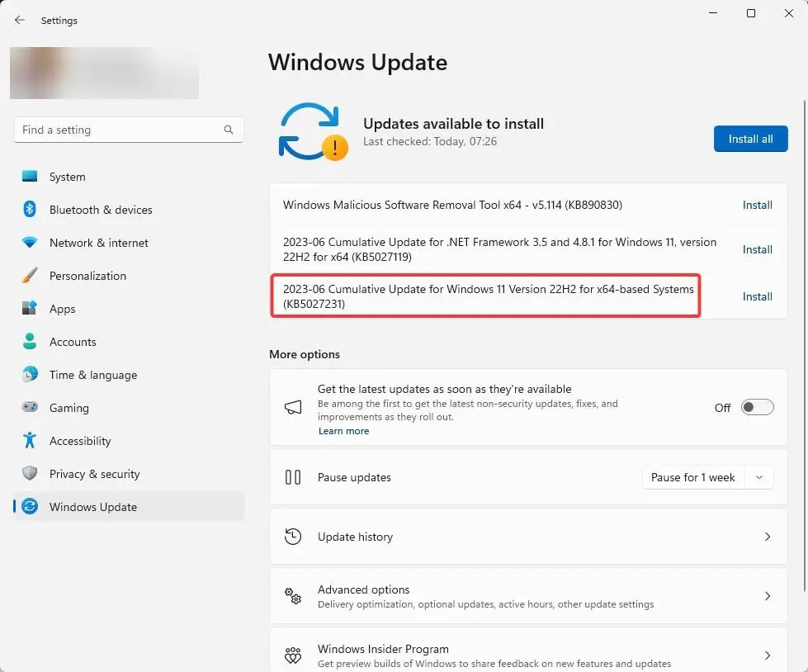The image size is (808, 672).
Task: Click the vertical scrollbar on right
Action: tap(805, 345)
